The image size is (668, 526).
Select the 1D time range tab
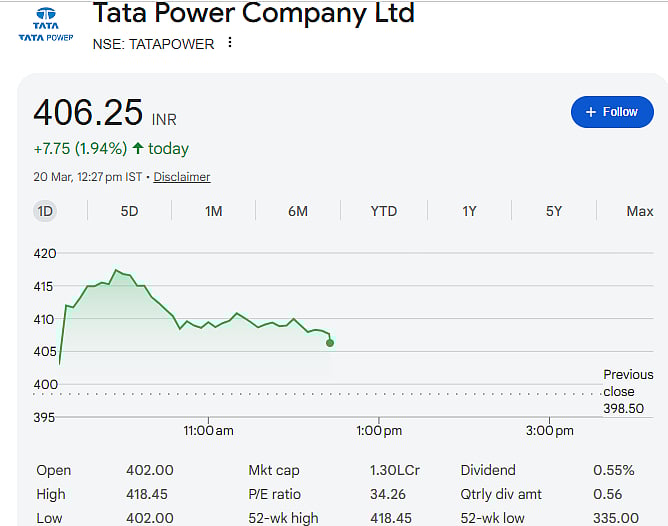pyautogui.click(x=45, y=211)
